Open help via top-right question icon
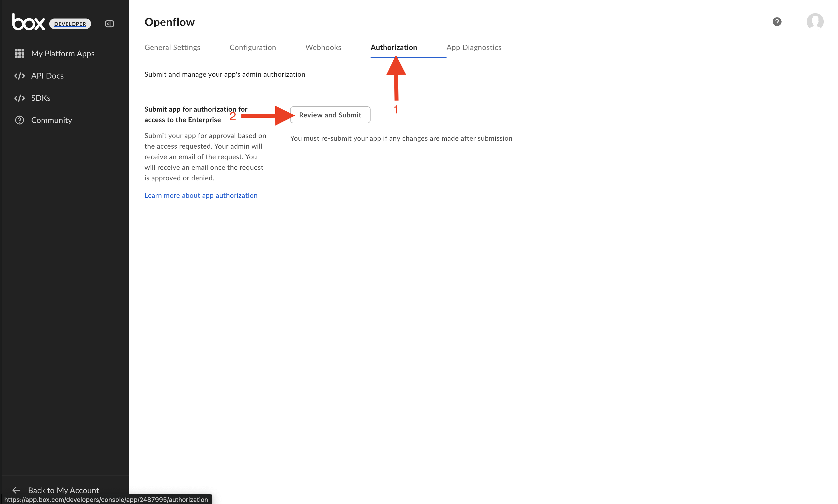 click(777, 22)
